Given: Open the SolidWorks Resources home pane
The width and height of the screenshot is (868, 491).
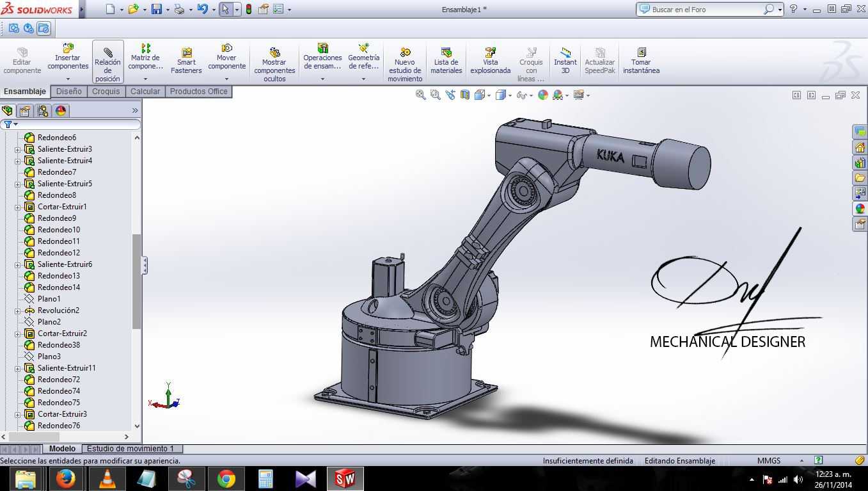Looking at the screenshot, I should pyautogui.click(x=860, y=147).
